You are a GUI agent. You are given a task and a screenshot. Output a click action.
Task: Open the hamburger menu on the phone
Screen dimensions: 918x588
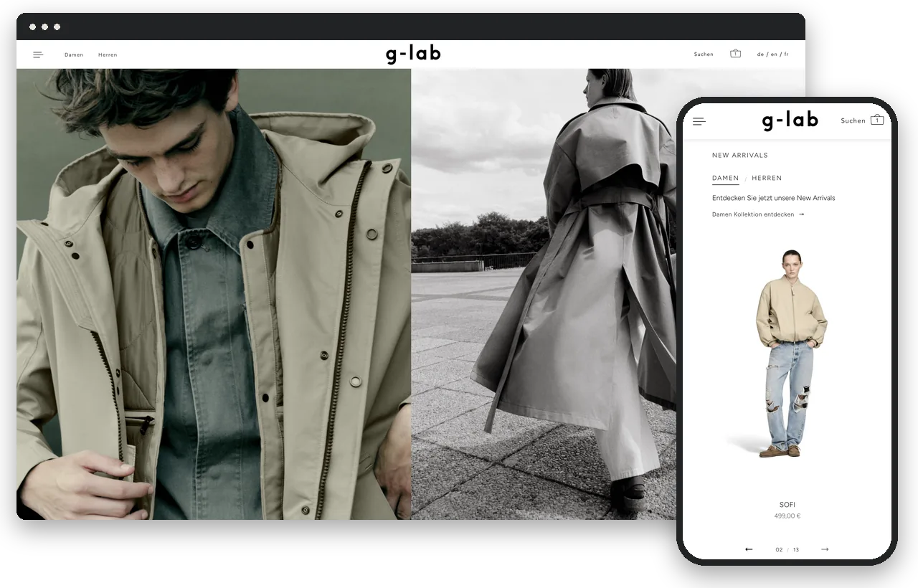click(699, 121)
